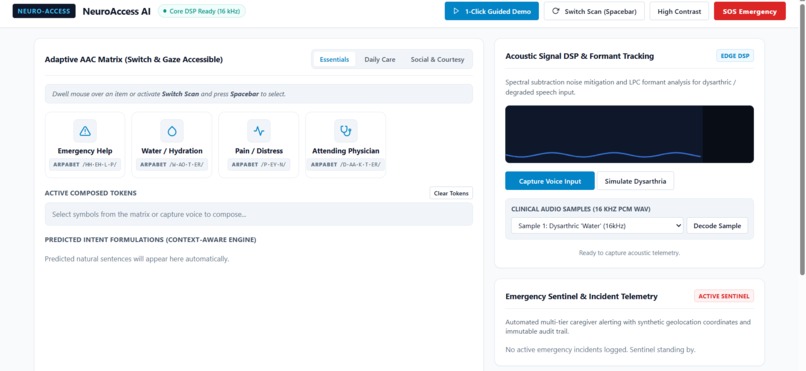Click the play icon in Guided Demo button
The height and width of the screenshot is (371, 806).
tap(456, 11)
